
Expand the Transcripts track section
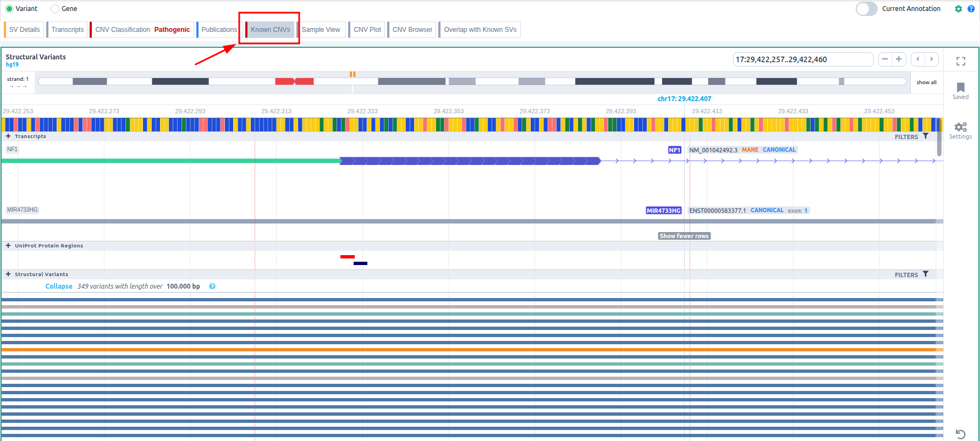8,136
